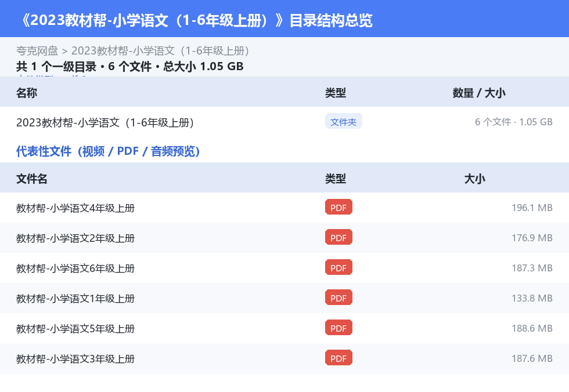The image size is (569, 392).
Task: Open file 教材帮-小学语文5年级上册
Action: click(75, 328)
